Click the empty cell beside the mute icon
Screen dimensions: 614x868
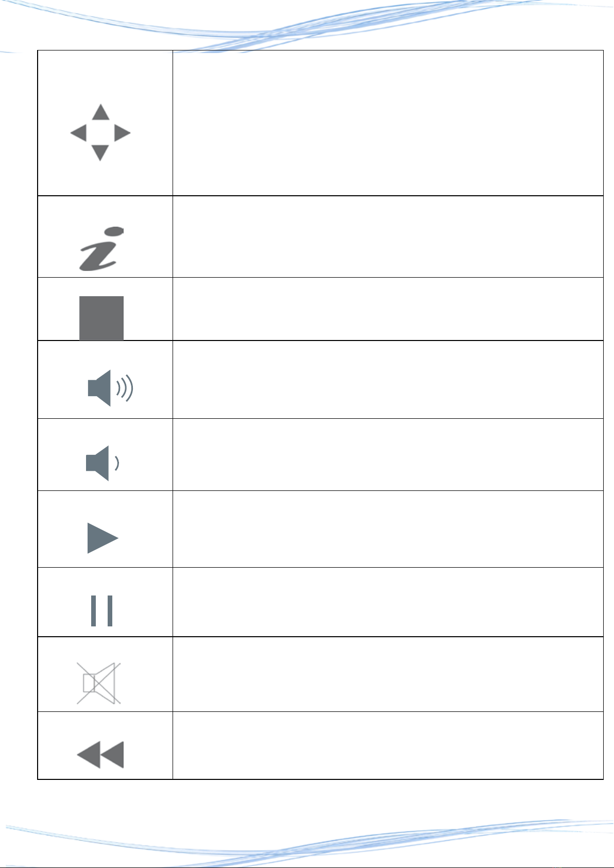tap(388, 674)
